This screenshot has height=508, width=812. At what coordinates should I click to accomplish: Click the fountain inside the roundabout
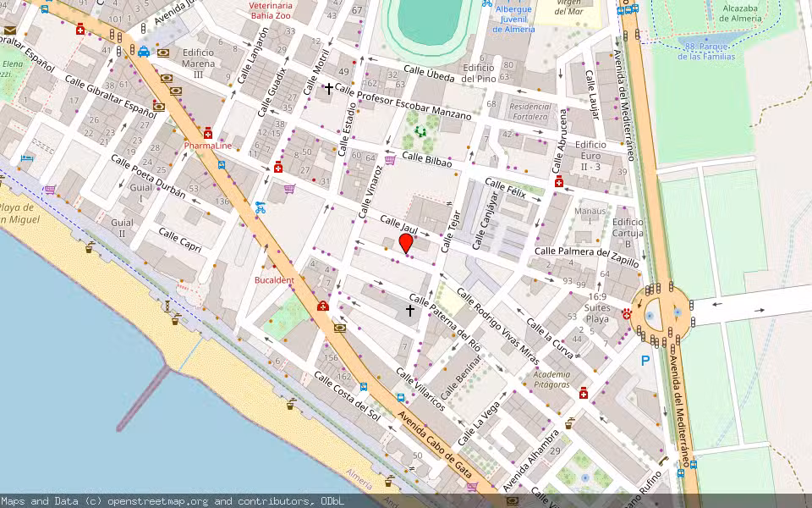pos(650,316)
